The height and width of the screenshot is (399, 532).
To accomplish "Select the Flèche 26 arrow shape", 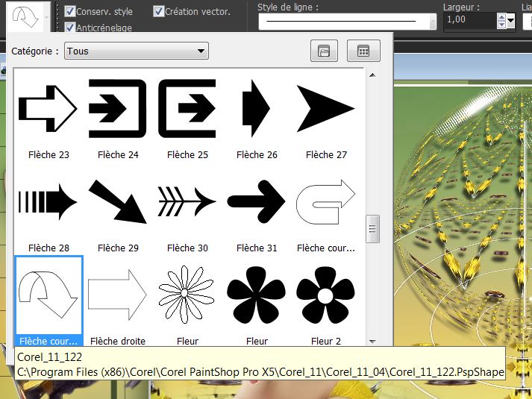I will 256,108.
